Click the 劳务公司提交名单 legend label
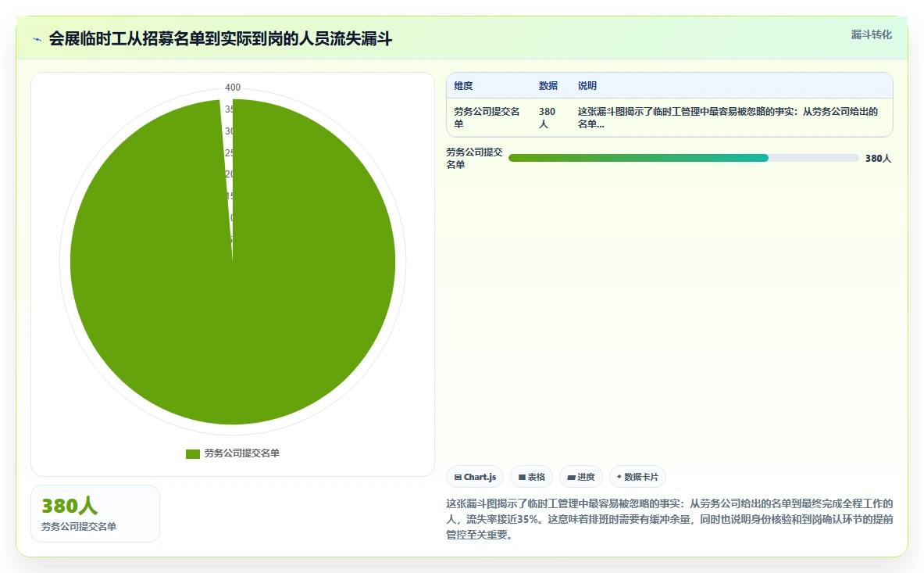Screen dimensions: 924x573 coord(241,453)
